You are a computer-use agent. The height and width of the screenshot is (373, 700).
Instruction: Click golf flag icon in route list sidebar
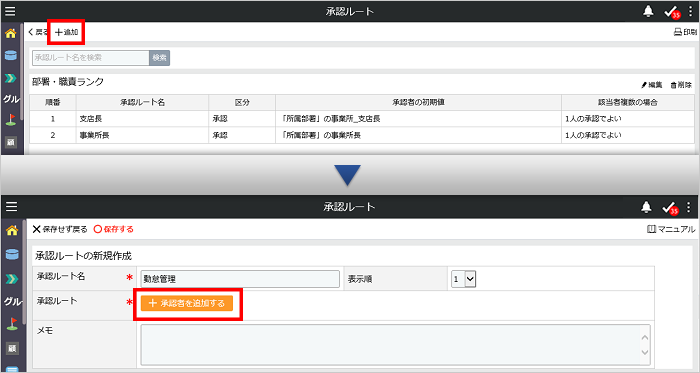point(11,120)
